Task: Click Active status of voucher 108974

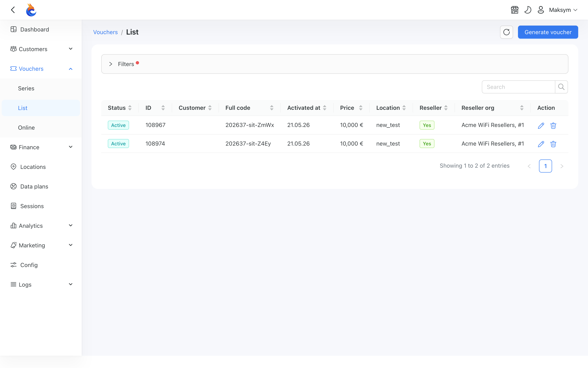Action: pos(118,144)
